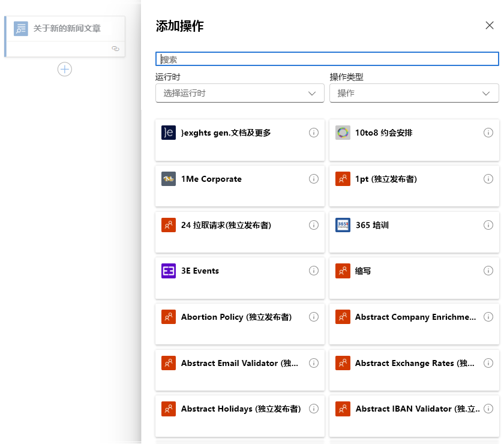The image size is (504, 444).
Task: Choose the Abstract IBAN Validator name
Action: 418,409
